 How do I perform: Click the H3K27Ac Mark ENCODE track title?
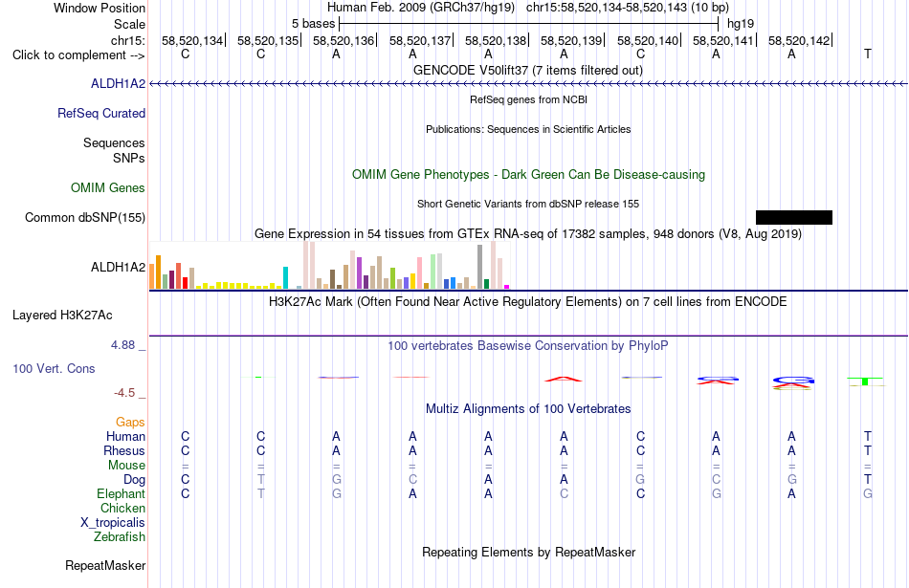pos(527,302)
